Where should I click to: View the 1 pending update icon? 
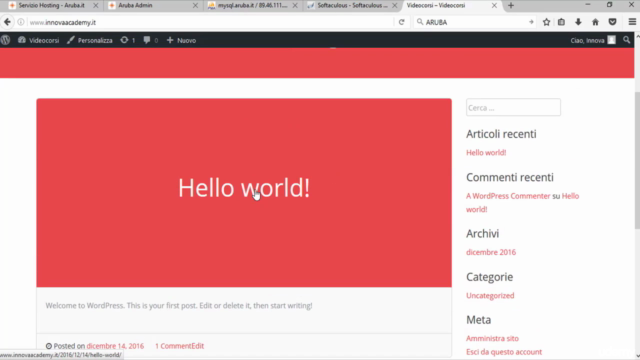[127, 40]
